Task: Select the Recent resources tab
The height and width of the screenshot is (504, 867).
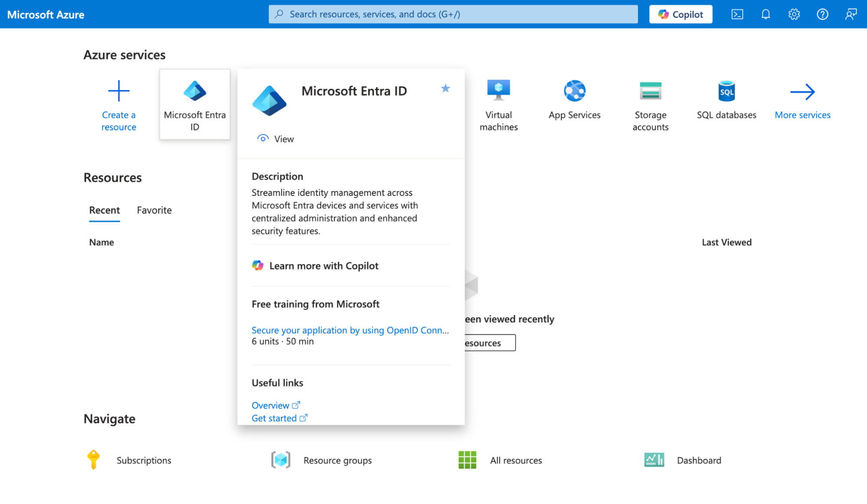Action: pos(105,210)
